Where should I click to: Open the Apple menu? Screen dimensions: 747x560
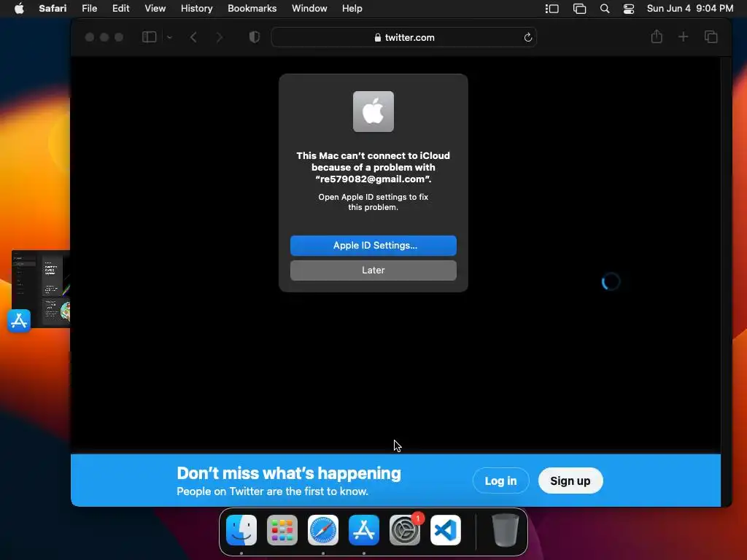[19, 9]
